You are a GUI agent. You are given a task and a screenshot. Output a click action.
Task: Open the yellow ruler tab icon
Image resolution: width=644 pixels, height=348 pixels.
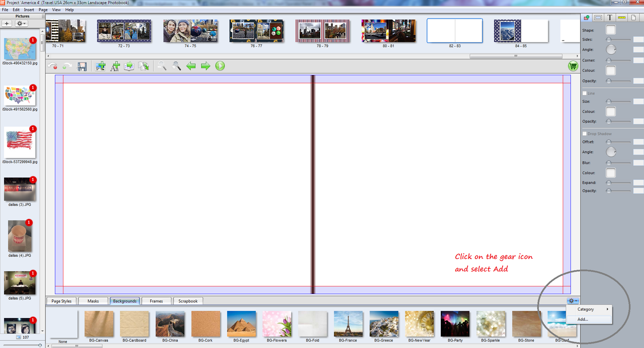(x=622, y=18)
